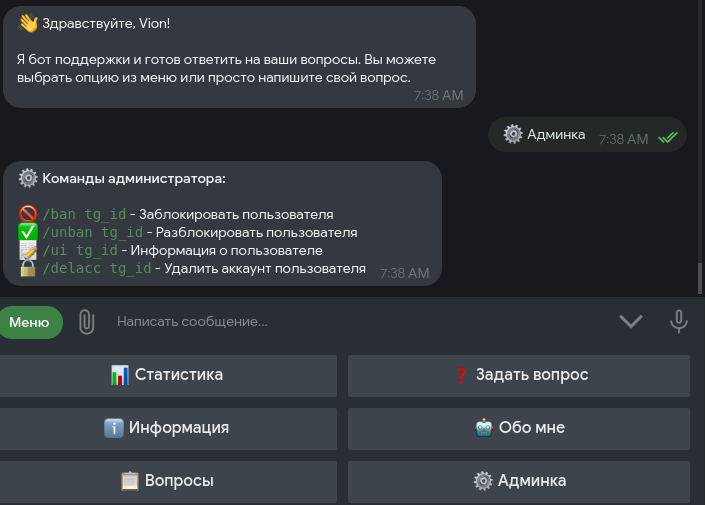This screenshot has width=705, height=505.
Task: Select the Статистика keyboard button
Action: pos(168,375)
